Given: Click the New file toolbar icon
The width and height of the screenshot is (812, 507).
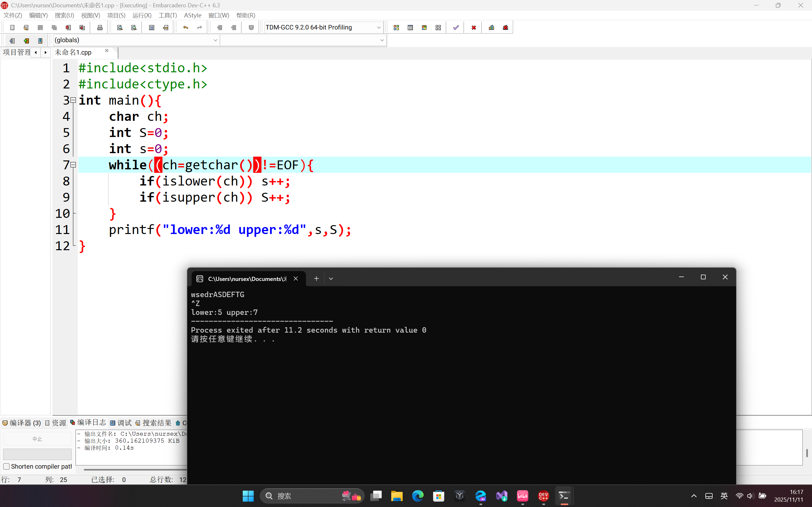Looking at the screenshot, I should (12, 28).
